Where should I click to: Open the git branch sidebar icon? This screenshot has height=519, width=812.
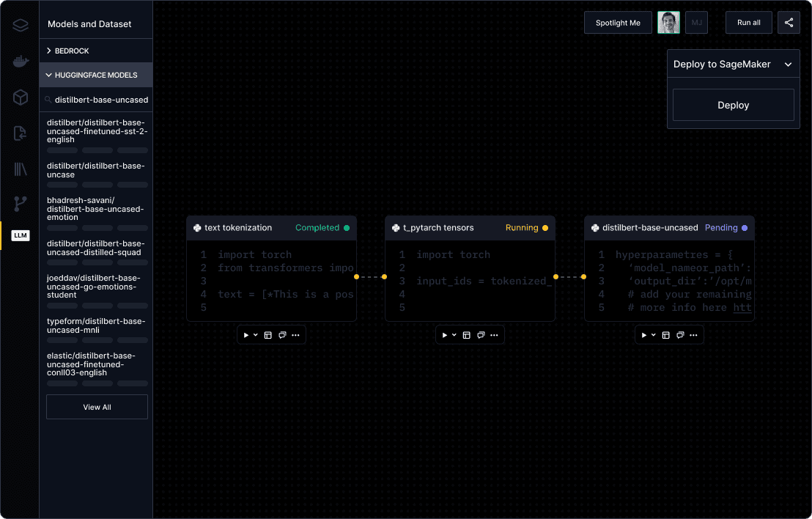pyautogui.click(x=21, y=204)
